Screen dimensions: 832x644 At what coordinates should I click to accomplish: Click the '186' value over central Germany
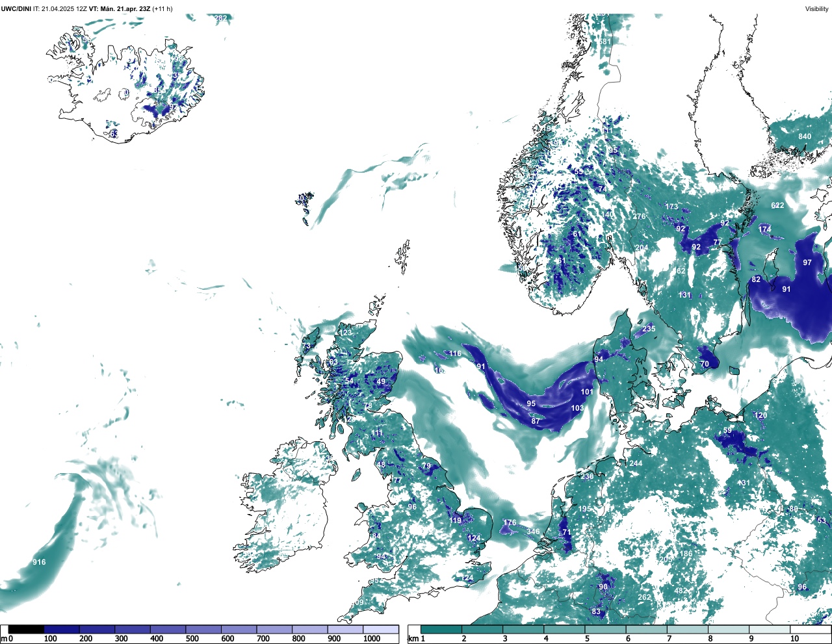point(686,554)
